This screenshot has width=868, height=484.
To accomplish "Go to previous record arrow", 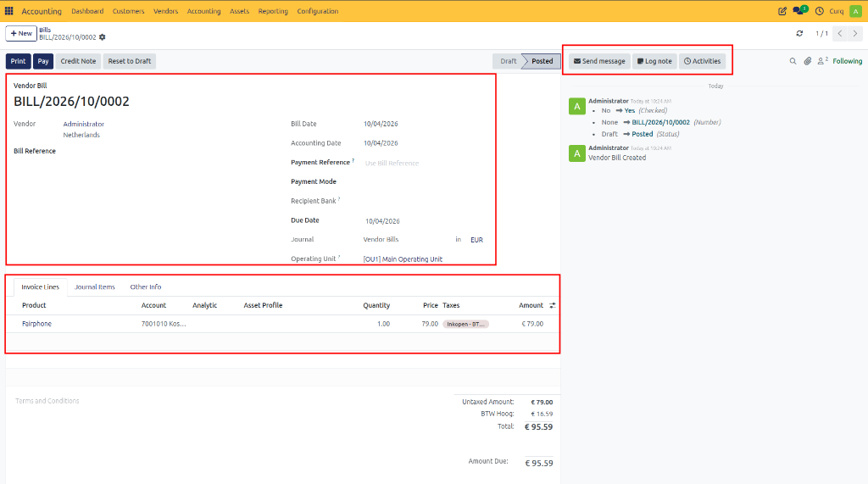I will click(840, 33).
